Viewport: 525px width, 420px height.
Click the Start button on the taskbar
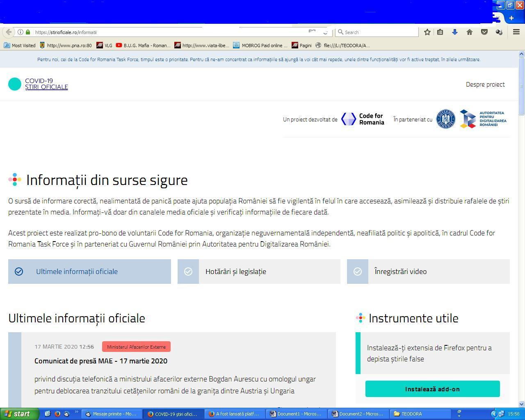click(18, 414)
